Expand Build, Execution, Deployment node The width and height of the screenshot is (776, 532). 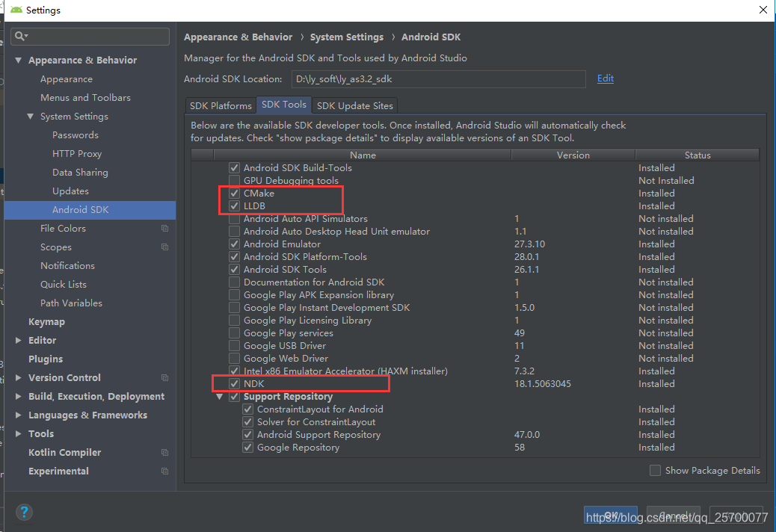(x=18, y=397)
